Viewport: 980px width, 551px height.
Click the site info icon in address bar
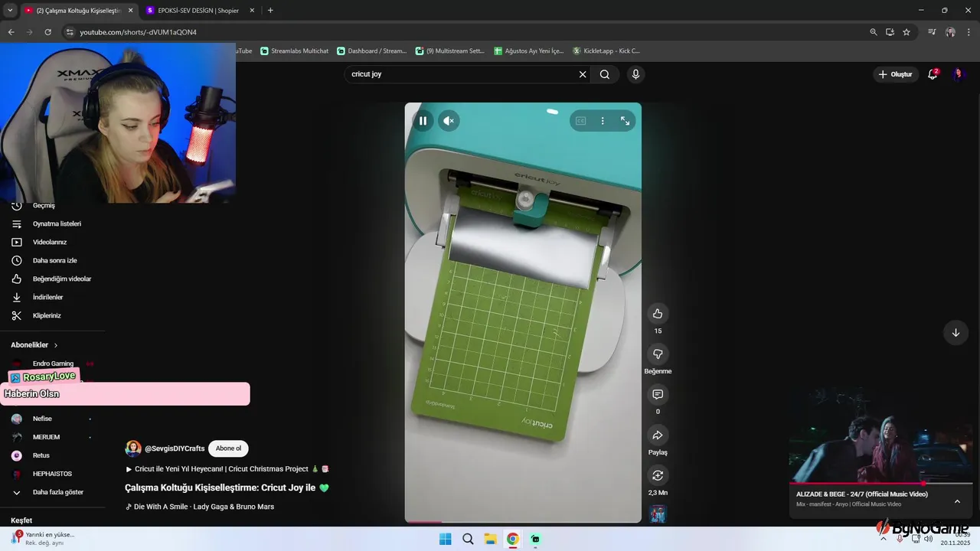[70, 32]
